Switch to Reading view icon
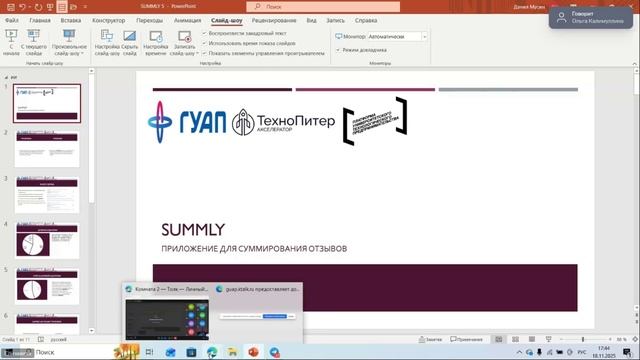This screenshot has height=360, width=640. pyautogui.click(x=532, y=339)
